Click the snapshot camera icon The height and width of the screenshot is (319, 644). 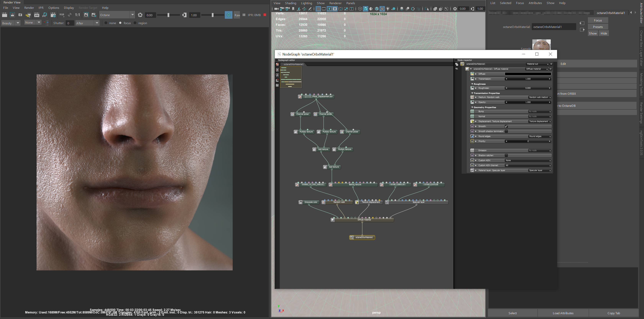20,15
